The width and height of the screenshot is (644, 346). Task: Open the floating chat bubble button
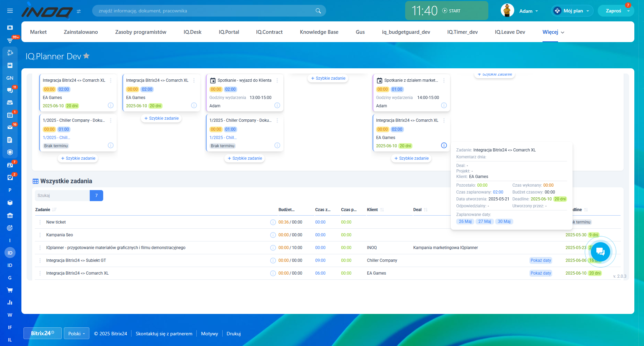600,252
